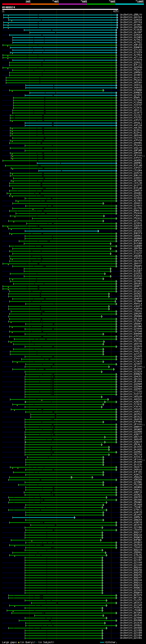Viewport: 146px width, 644px height.
Task: Click the purple ~60% legend swatch
Action: 73,4
